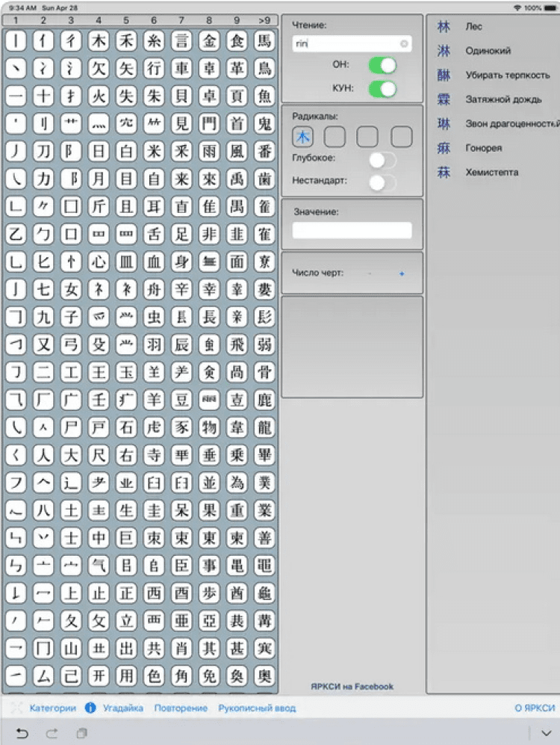Open the blue info icon
Image resolution: width=560 pixels, height=745 pixels.
pos(90,708)
